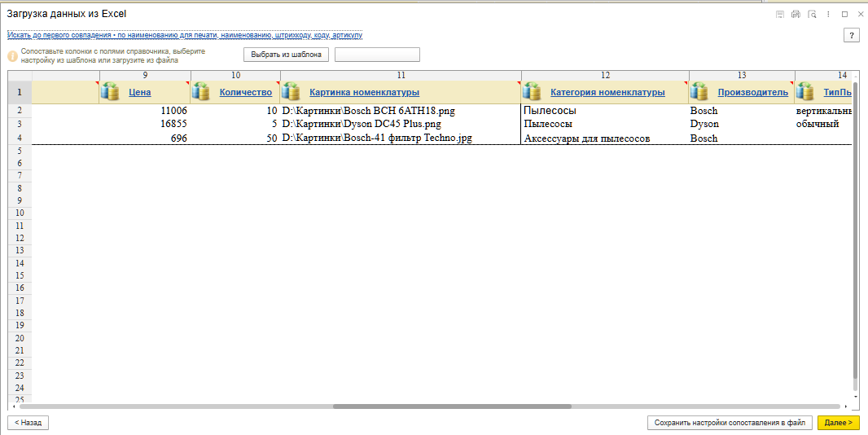Click the print icon in title bar

click(x=796, y=15)
